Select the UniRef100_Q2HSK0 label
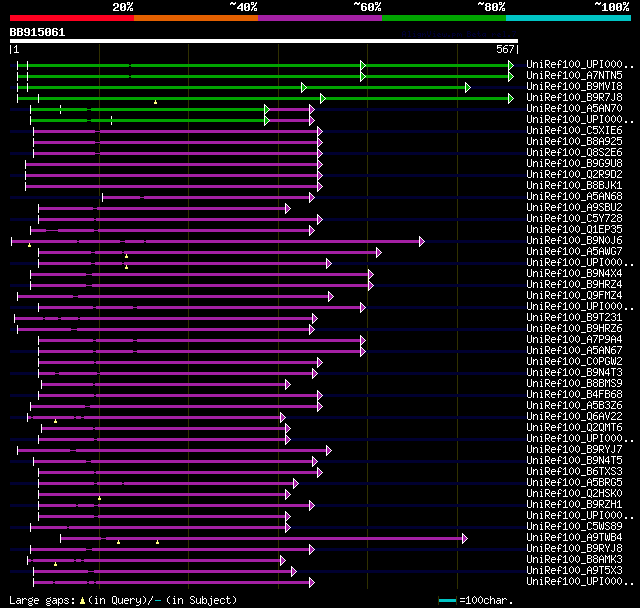640x608 pixels. [x=574, y=494]
